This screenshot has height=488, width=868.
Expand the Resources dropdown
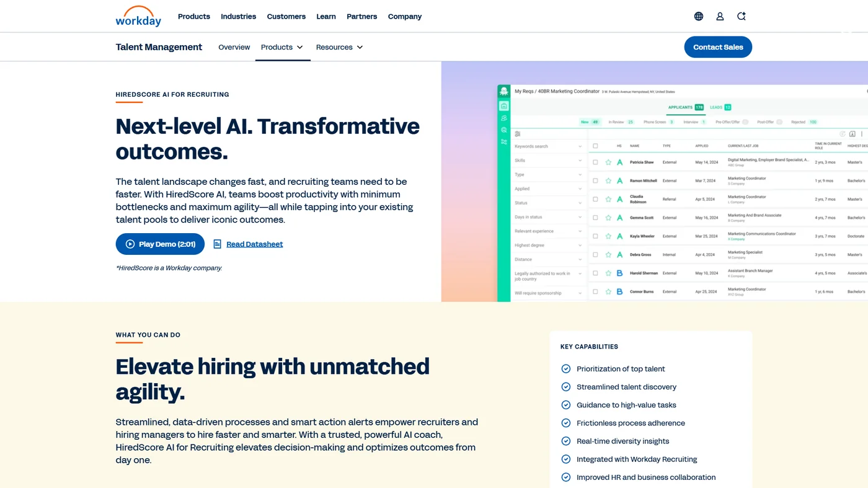tap(339, 47)
